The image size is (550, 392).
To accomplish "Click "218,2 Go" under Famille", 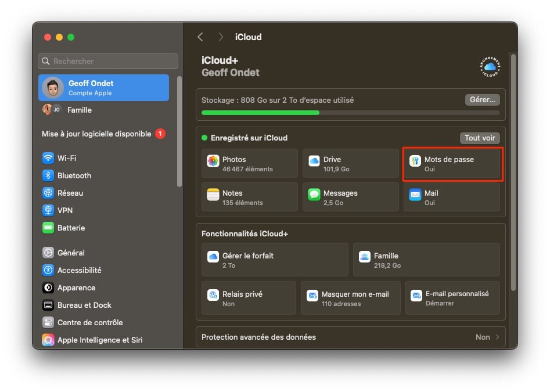I will point(387,265).
